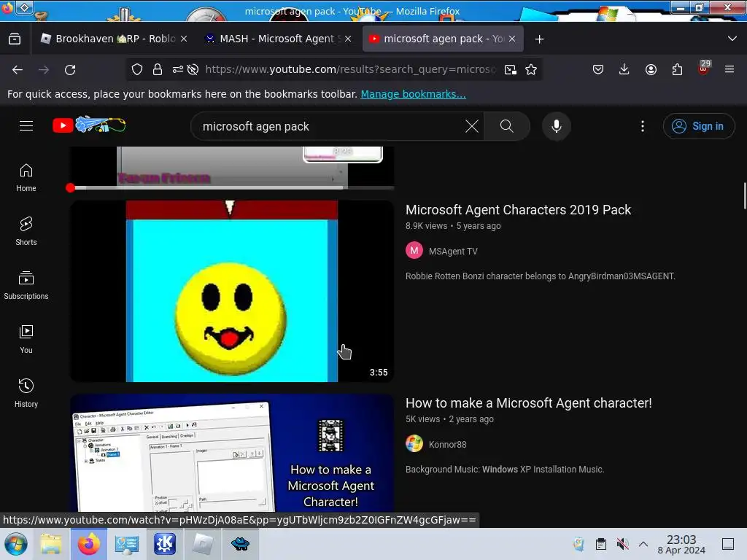Close the YouTube search results tab
747x560 pixels.
512,39
